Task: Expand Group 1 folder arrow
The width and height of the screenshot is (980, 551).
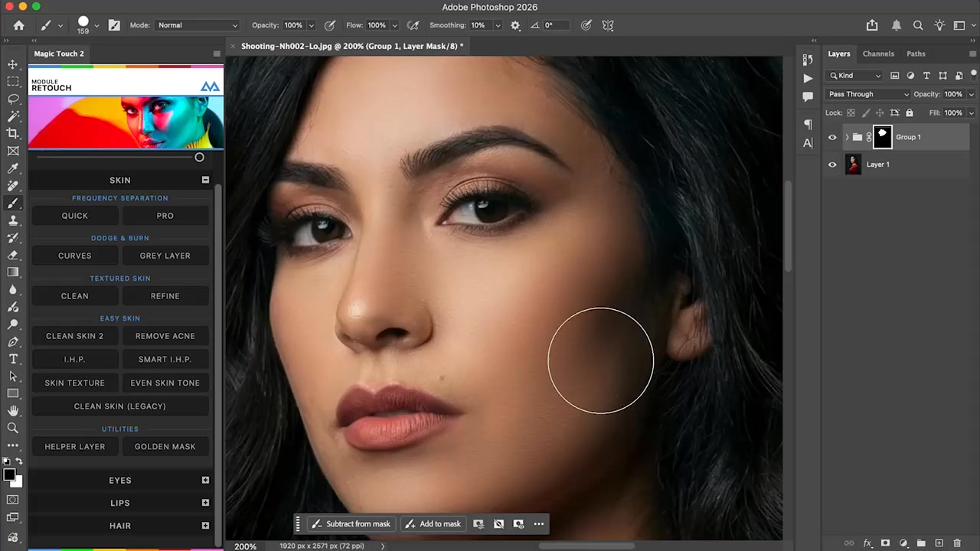Action: pyautogui.click(x=847, y=137)
